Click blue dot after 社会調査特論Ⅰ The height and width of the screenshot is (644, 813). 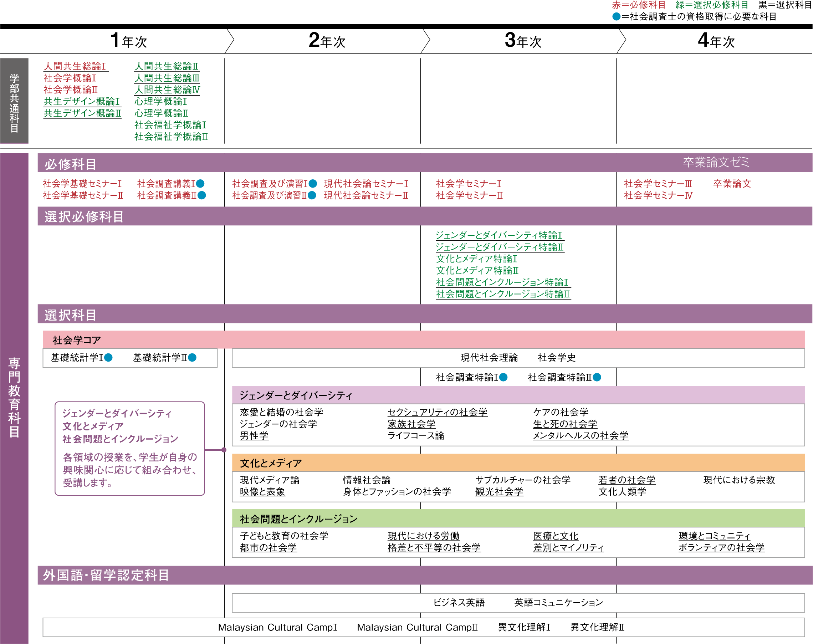[x=503, y=377]
